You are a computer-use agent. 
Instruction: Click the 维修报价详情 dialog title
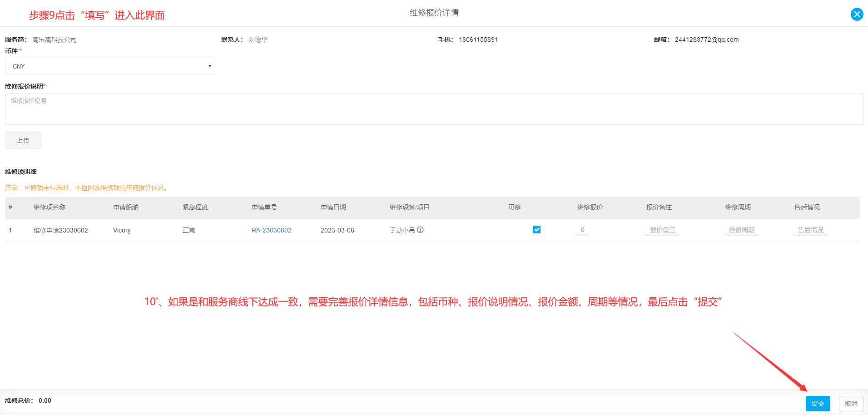(x=434, y=13)
